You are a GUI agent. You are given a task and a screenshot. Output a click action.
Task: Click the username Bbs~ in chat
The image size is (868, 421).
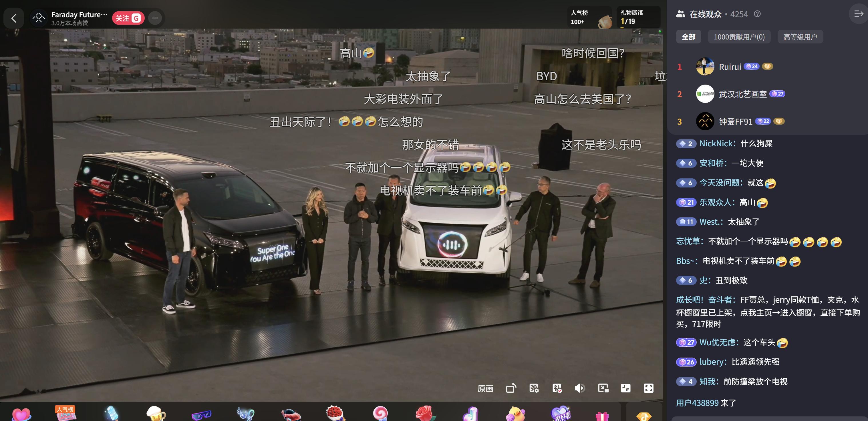pos(685,261)
